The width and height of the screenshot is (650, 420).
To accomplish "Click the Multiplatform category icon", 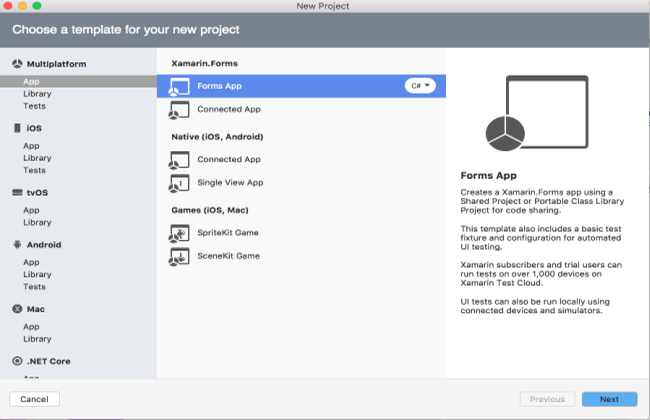I will coord(17,64).
